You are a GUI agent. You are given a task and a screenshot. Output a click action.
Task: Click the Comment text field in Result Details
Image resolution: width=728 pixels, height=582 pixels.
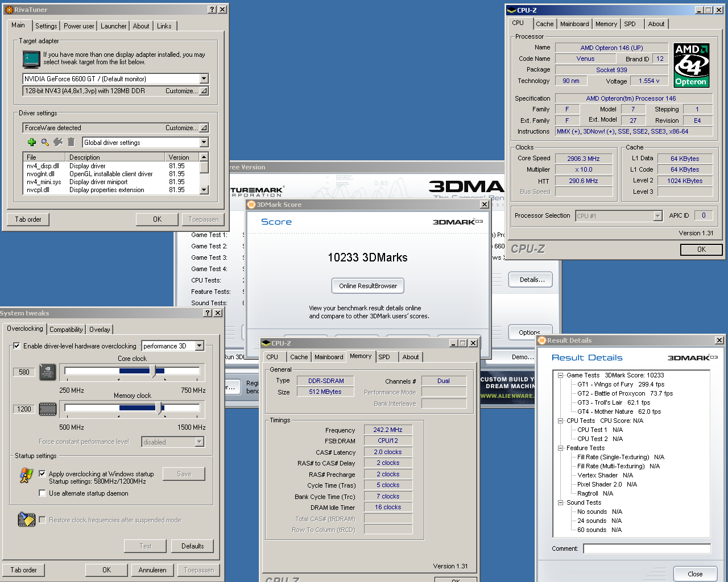(x=647, y=548)
